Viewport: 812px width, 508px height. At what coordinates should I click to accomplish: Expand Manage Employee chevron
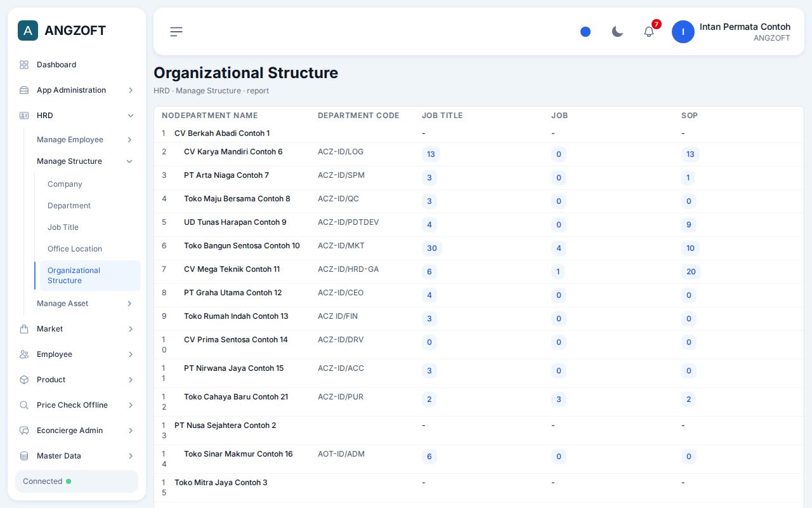(x=129, y=140)
